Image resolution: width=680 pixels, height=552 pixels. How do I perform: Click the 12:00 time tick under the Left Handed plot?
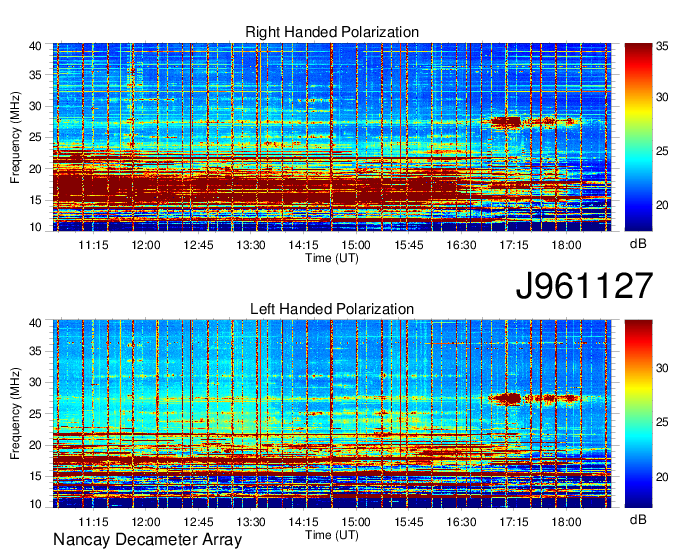click(146, 521)
